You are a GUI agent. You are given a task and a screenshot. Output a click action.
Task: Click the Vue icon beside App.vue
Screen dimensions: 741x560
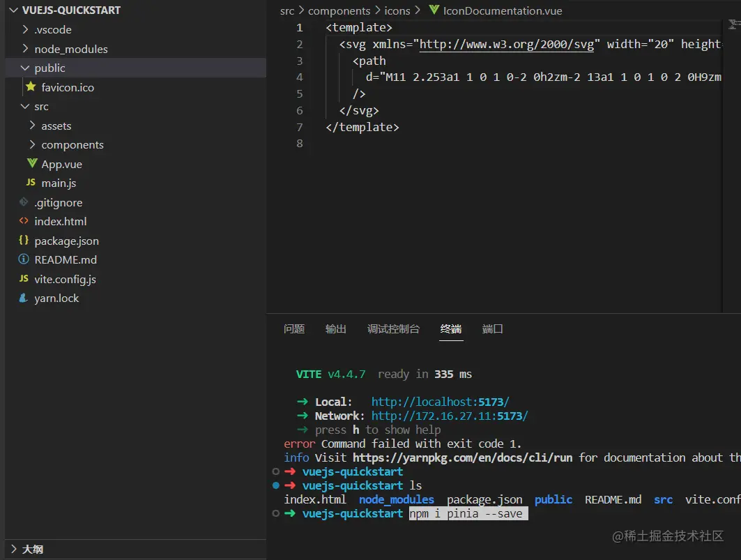pos(31,163)
